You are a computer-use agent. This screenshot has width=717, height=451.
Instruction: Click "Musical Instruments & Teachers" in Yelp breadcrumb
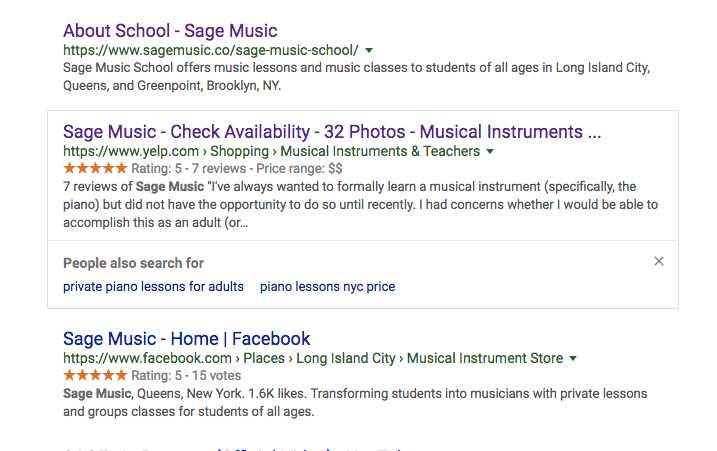click(380, 152)
